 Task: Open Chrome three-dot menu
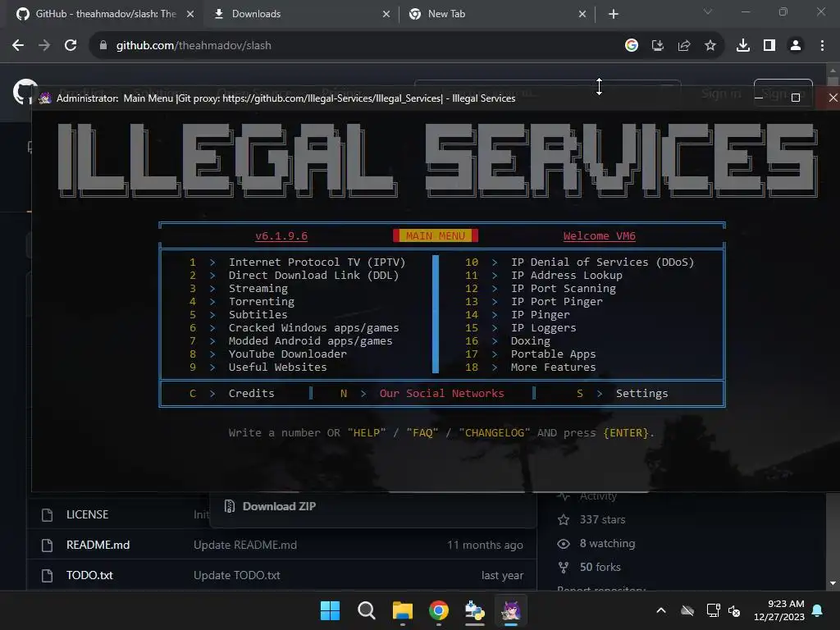(x=822, y=46)
